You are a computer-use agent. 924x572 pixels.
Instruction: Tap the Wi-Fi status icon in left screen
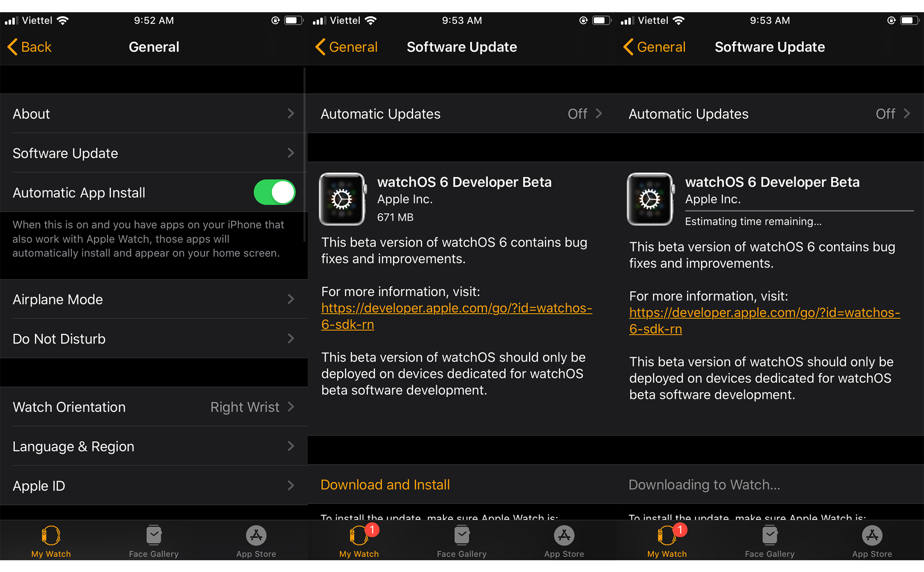pos(63,20)
